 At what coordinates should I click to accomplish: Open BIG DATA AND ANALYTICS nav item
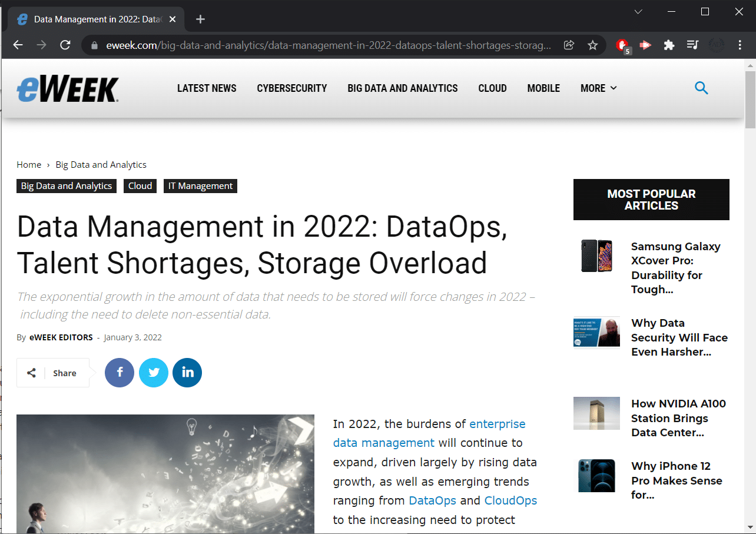(403, 88)
